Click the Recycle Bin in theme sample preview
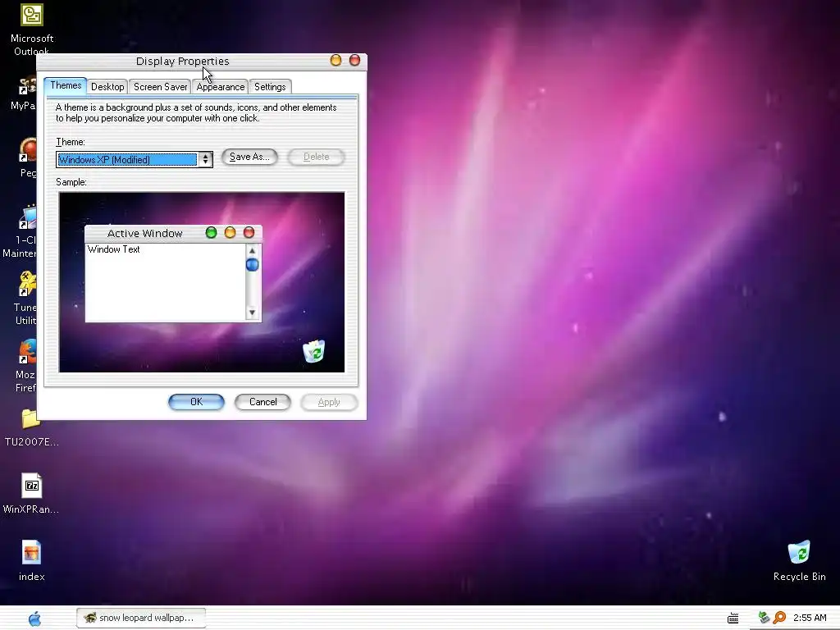Viewport: 840px width, 630px height. point(313,351)
